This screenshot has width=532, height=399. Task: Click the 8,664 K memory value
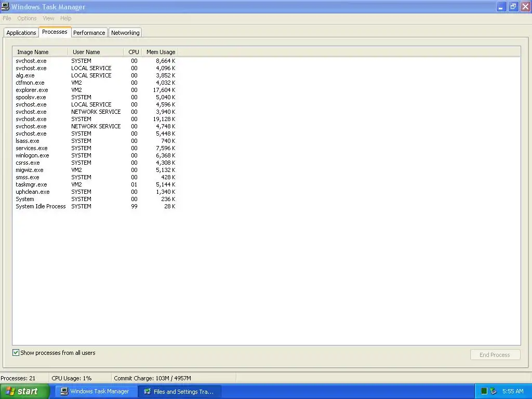pos(166,61)
